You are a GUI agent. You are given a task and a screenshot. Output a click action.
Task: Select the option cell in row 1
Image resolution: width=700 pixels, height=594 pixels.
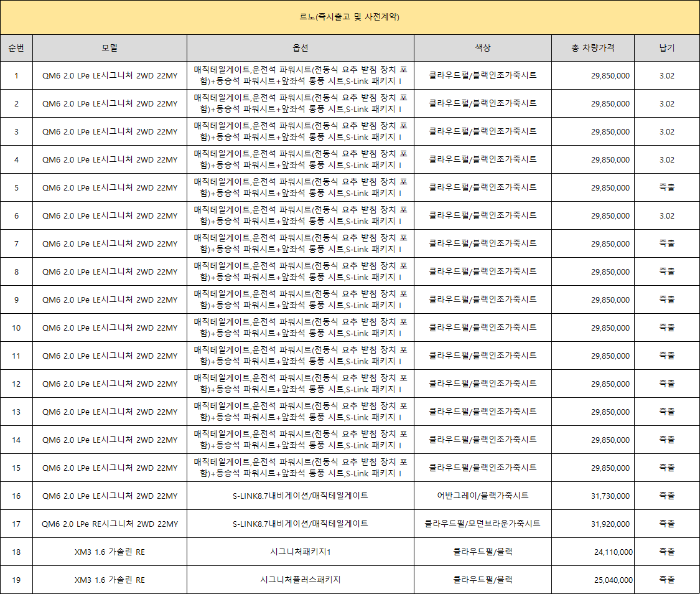[x=301, y=75]
